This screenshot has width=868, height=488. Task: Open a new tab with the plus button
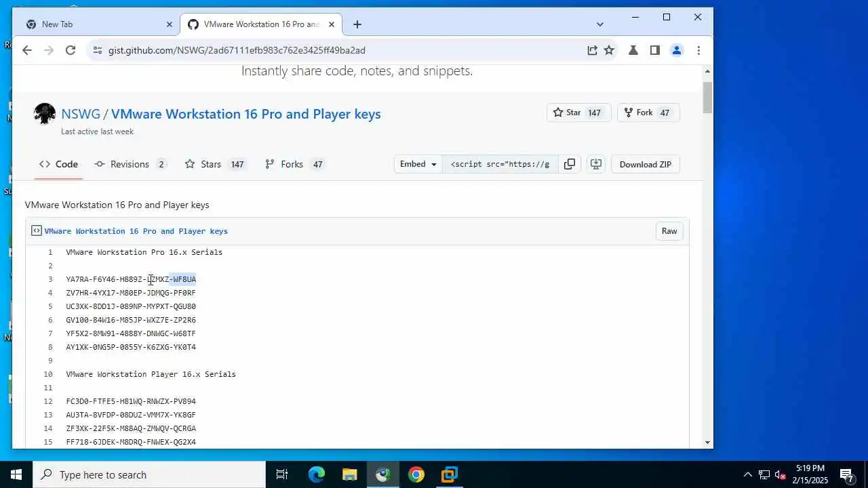tap(357, 24)
